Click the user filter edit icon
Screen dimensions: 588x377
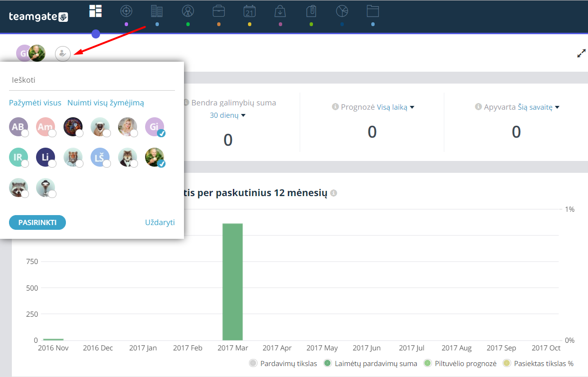(x=63, y=54)
